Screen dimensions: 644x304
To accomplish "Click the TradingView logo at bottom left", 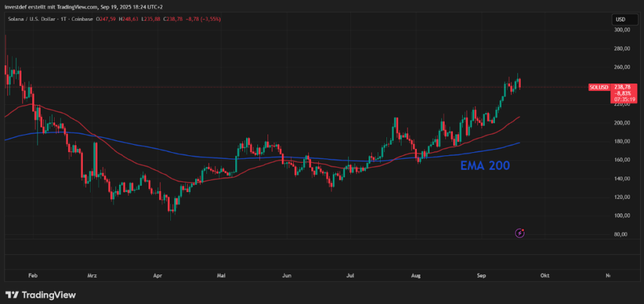I will pyautogui.click(x=41, y=295).
